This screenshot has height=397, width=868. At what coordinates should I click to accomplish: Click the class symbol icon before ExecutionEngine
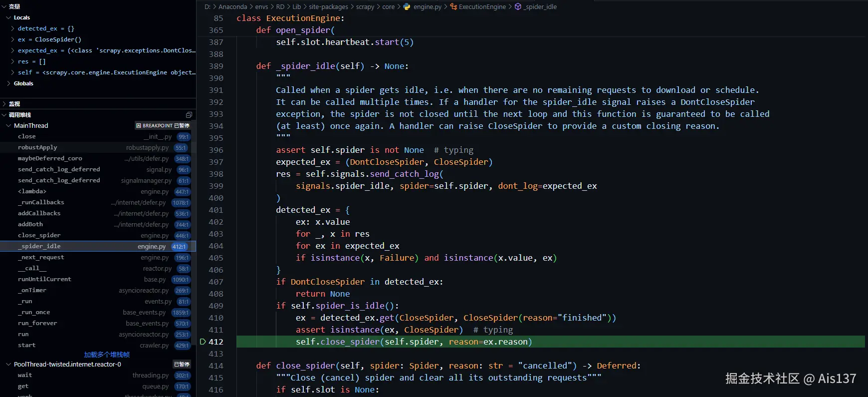[453, 6]
